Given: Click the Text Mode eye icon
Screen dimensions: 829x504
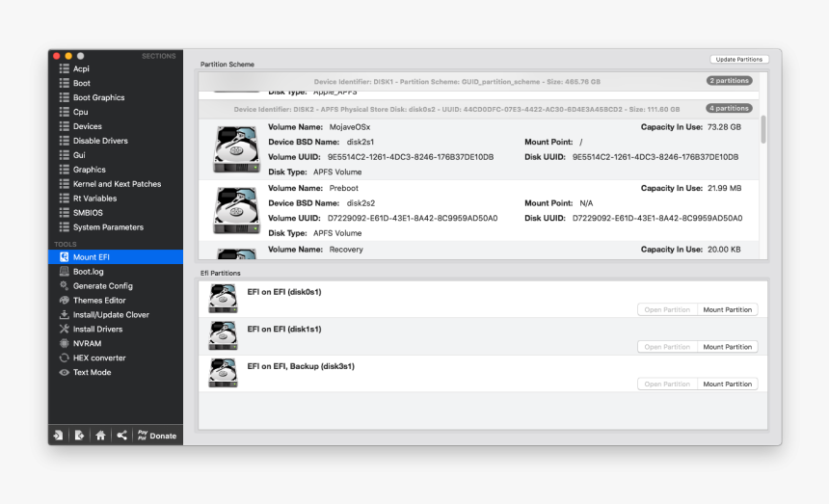Looking at the screenshot, I should point(64,372).
